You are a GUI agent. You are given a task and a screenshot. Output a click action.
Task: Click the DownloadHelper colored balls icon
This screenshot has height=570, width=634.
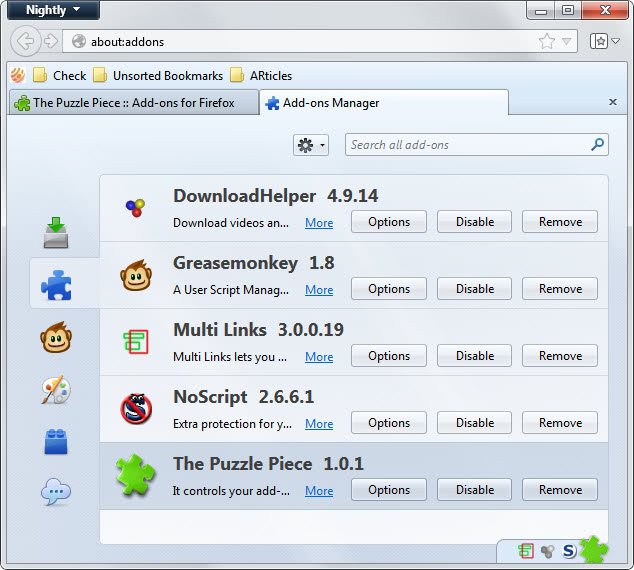[x=135, y=208]
